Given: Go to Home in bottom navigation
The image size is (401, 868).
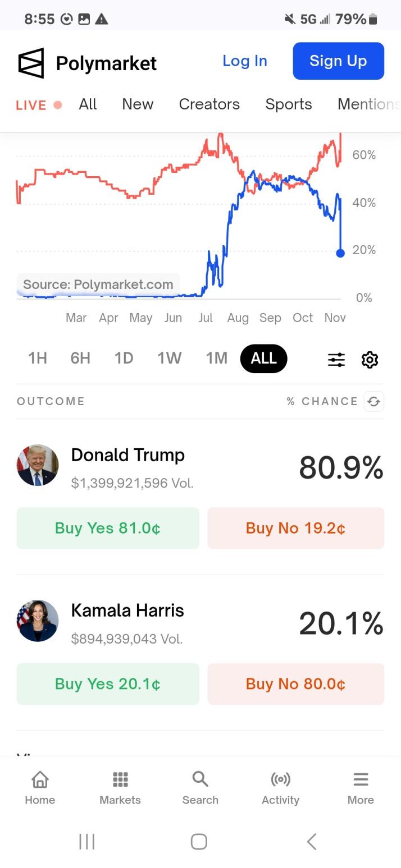Looking at the screenshot, I should [40, 787].
